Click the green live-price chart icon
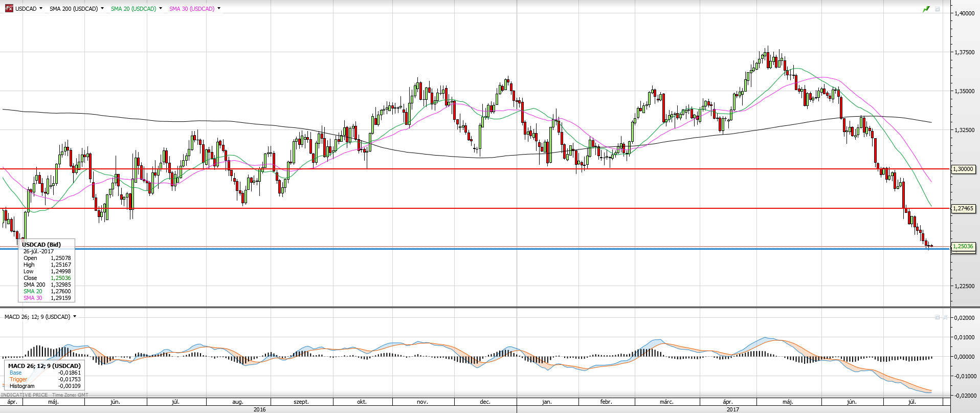Viewport: 980px width, 413px height. click(926, 9)
